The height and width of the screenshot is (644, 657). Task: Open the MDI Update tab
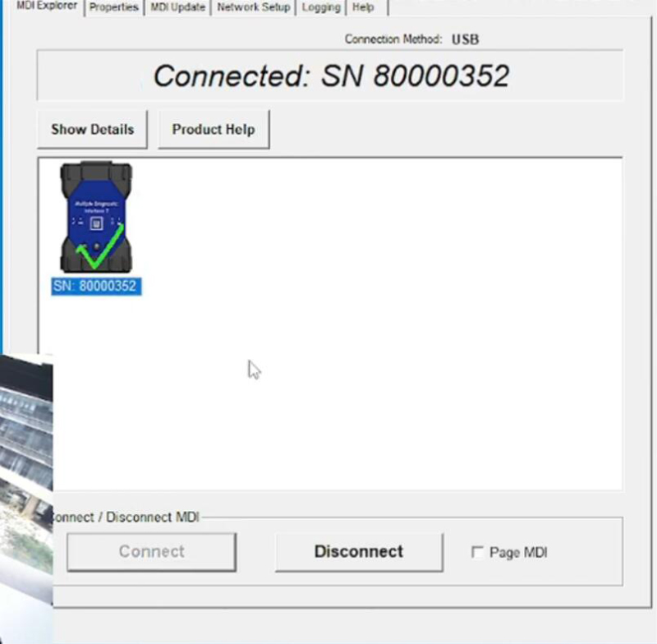177,7
